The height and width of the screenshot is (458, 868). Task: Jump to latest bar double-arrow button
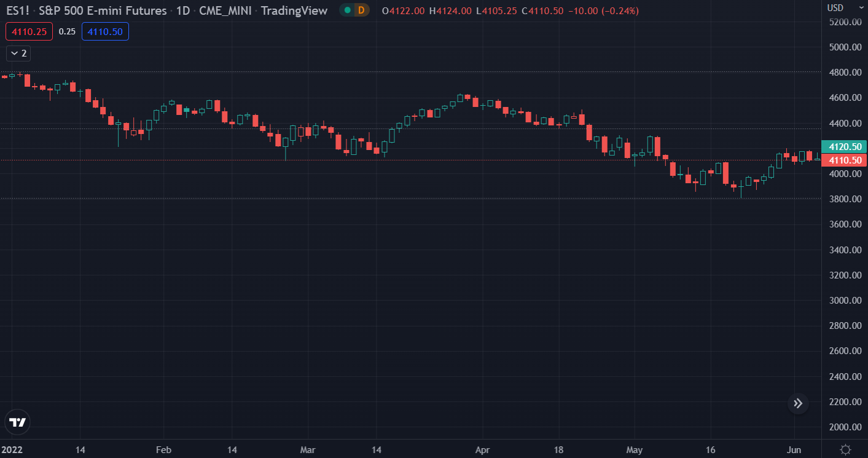pyautogui.click(x=798, y=403)
